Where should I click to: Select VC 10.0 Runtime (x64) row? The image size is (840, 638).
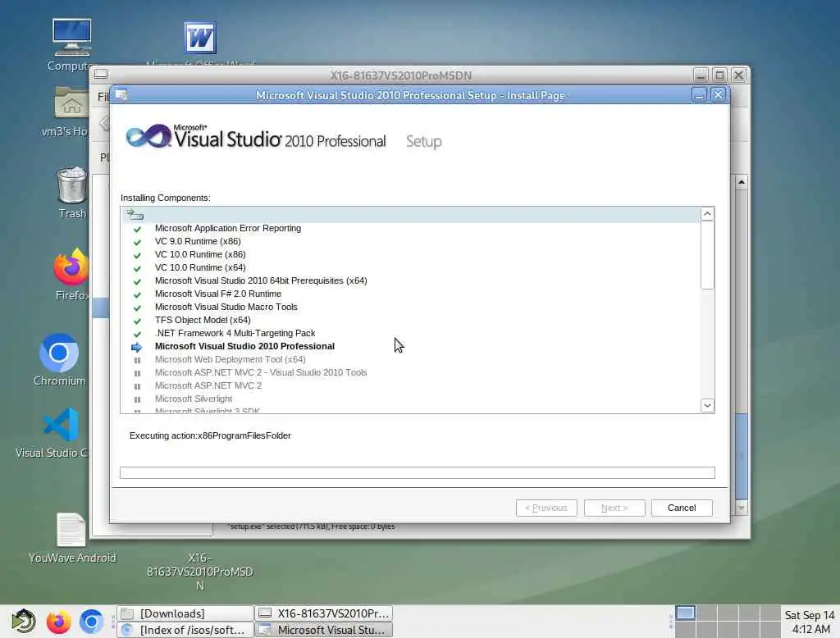(x=411, y=268)
